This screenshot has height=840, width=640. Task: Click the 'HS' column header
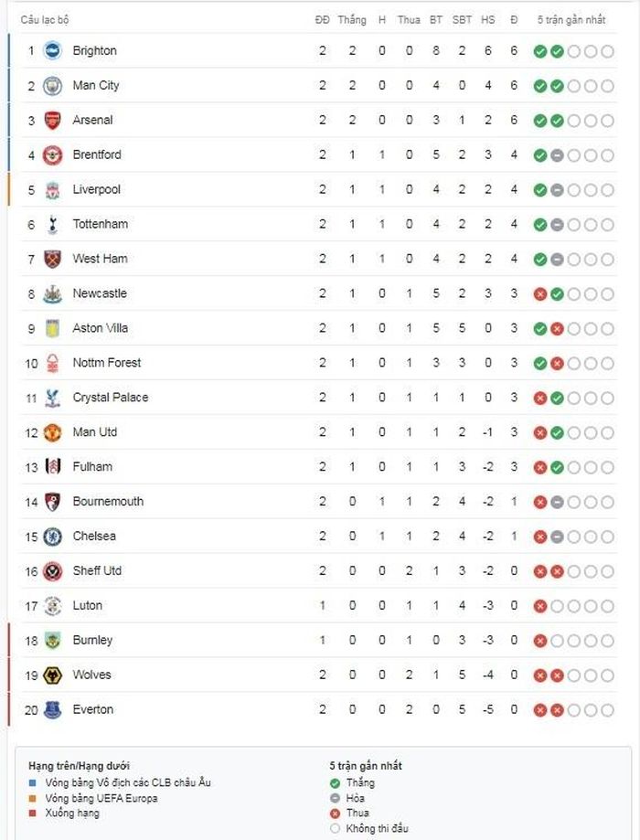click(x=488, y=20)
